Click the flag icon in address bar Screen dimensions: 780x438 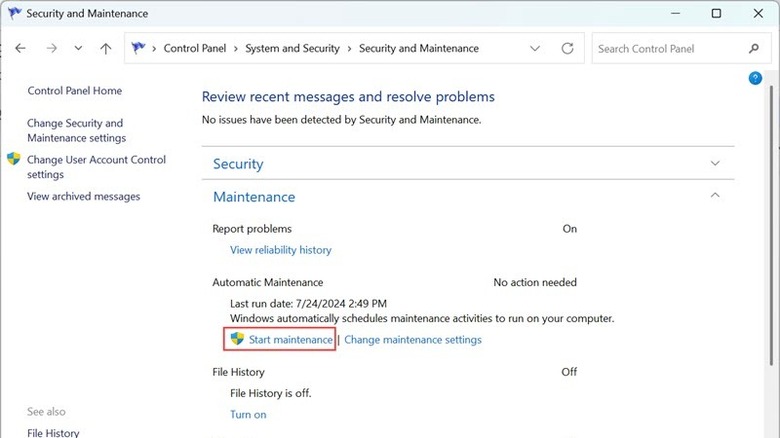(139, 48)
